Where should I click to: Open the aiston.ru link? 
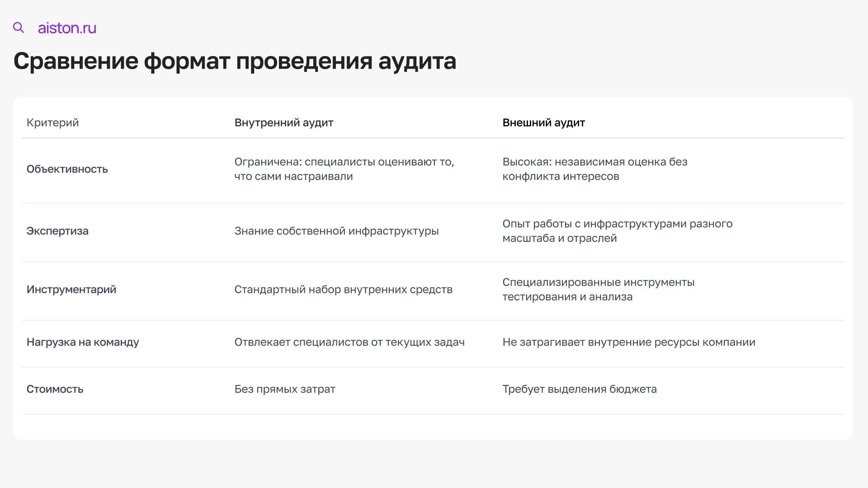coord(67,28)
